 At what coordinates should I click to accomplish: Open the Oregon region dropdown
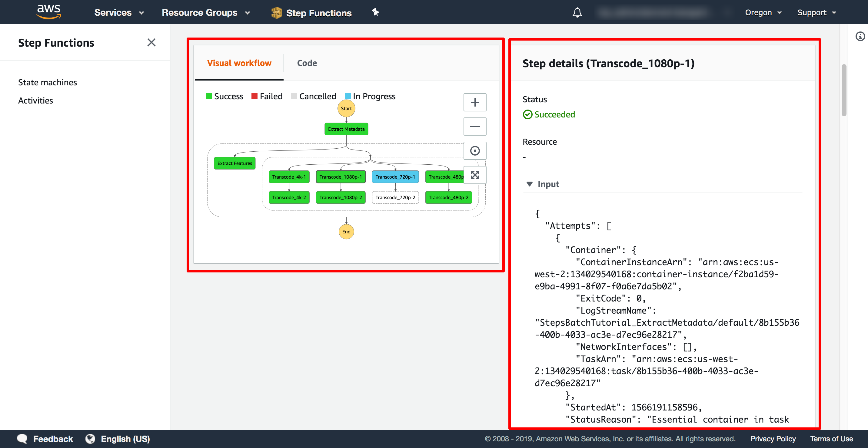tap(763, 13)
